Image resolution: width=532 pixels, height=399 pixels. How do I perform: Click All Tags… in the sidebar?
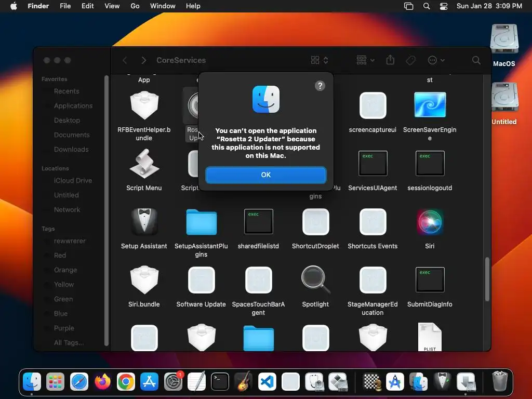[69, 343]
